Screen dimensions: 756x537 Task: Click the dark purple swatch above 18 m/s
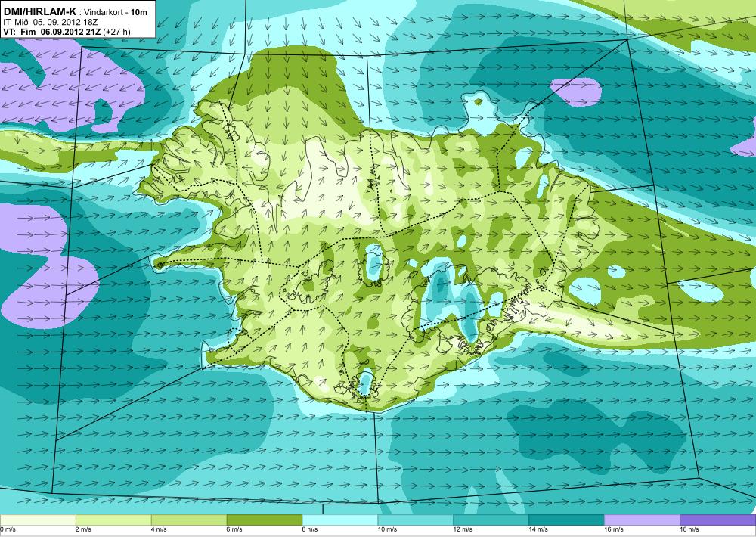tap(718, 520)
